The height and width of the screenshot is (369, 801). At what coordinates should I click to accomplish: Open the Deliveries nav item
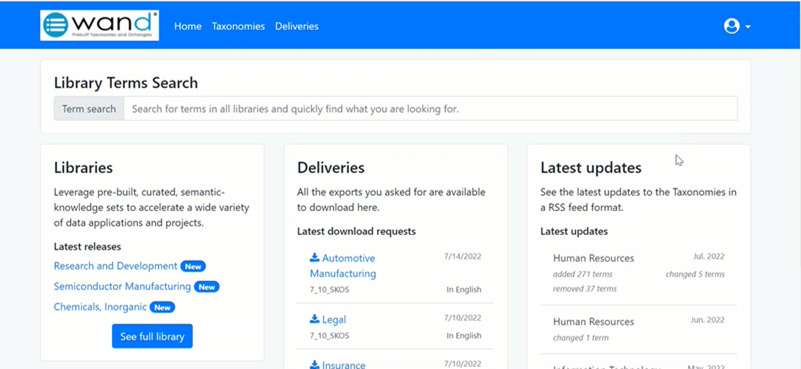click(x=297, y=26)
